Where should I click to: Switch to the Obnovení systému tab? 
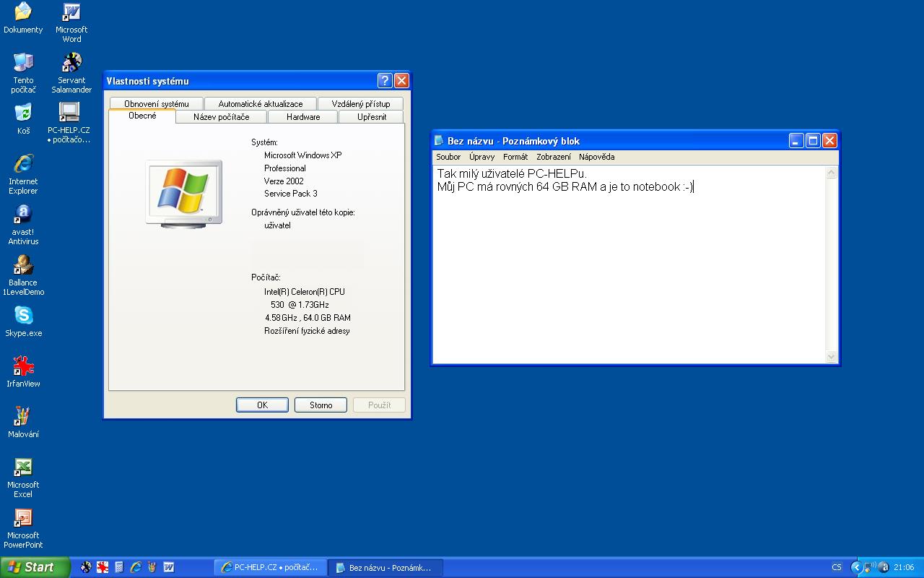pyautogui.click(x=156, y=103)
